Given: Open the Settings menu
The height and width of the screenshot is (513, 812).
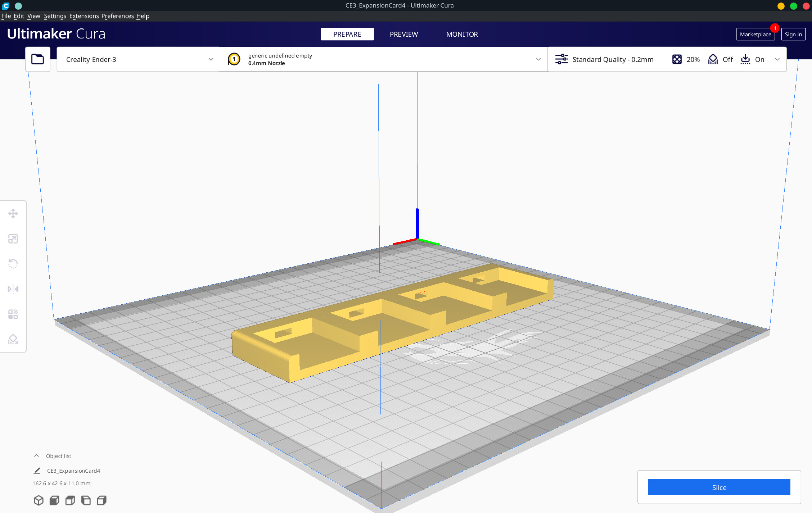Looking at the screenshot, I should 55,16.
